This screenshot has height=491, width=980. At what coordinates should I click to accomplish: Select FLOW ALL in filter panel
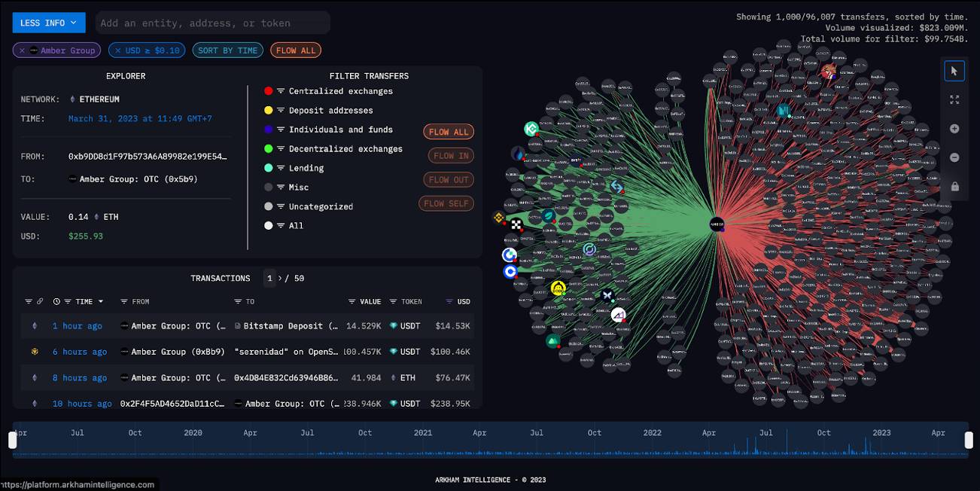click(x=449, y=132)
